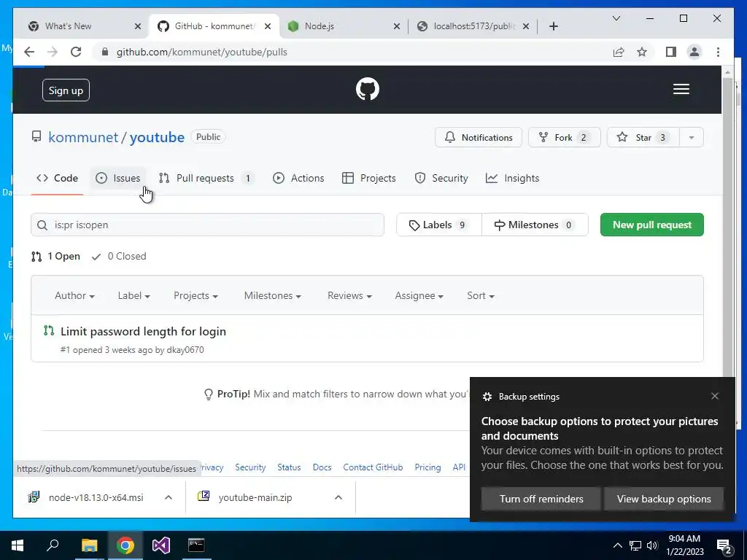Expand node-v18.13.0-x64.msi download options
The width and height of the screenshot is (747, 560).
click(x=169, y=497)
